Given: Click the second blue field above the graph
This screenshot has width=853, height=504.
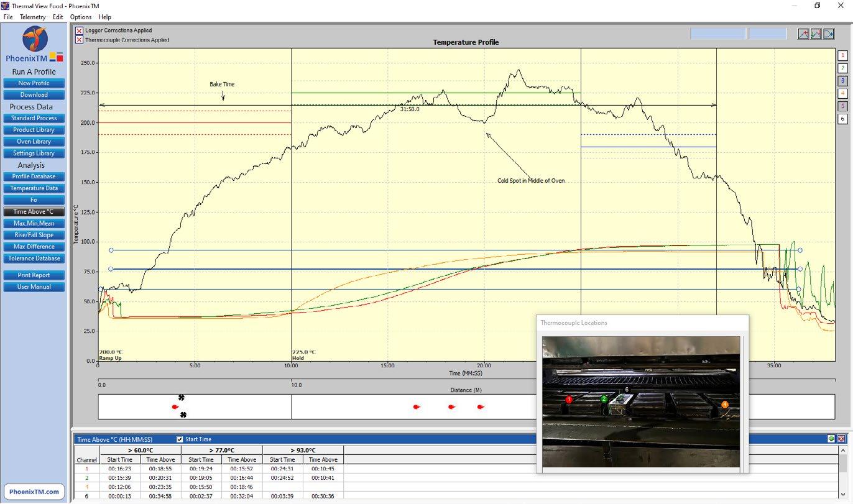Looking at the screenshot, I should (768, 34).
